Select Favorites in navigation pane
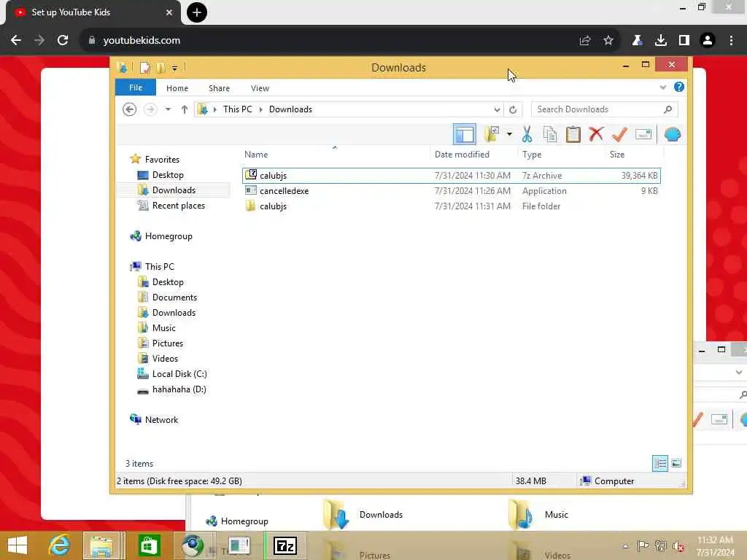Viewport: 747px width, 560px height. coord(162,160)
